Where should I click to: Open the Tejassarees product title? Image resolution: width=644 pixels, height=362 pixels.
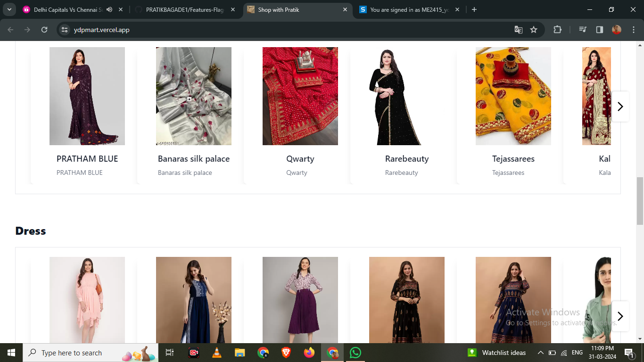513,159
